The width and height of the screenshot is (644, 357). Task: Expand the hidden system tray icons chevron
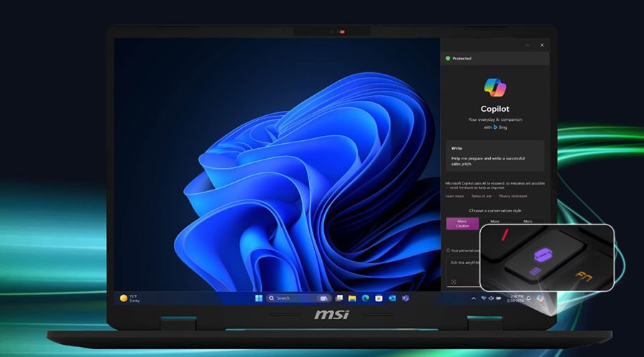pyautogui.click(x=473, y=298)
